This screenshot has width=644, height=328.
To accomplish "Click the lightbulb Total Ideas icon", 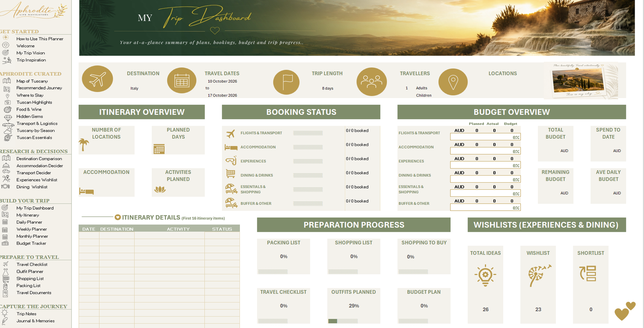I will pos(485,276).
